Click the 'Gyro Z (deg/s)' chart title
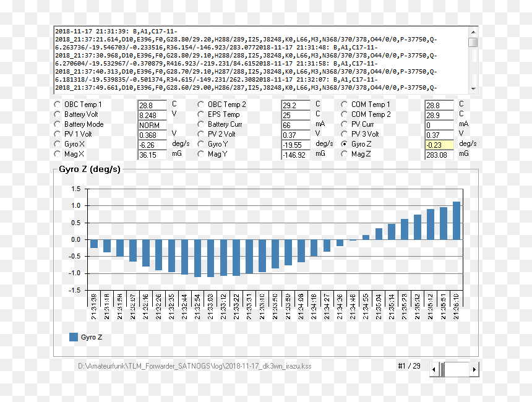532x402 pixels. 90,169
